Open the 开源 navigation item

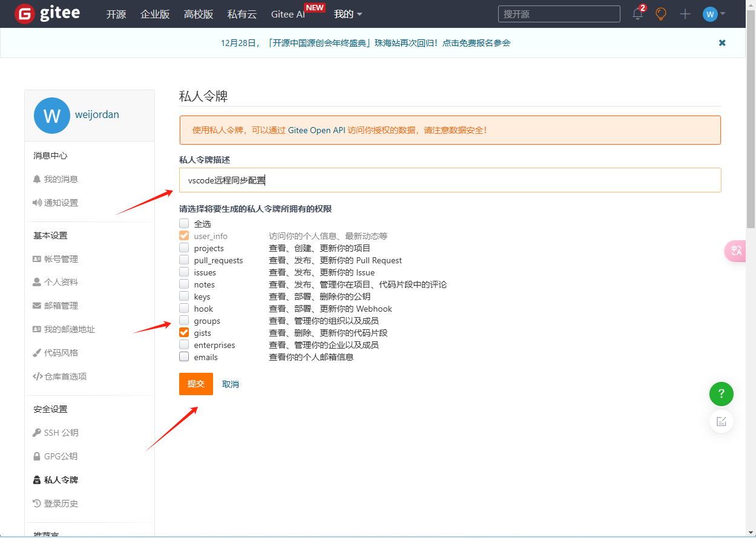click(116, 14)
